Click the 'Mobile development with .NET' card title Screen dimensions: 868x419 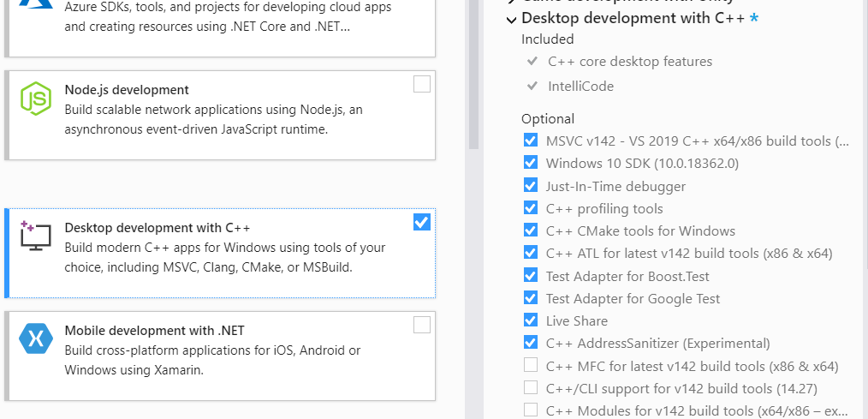pos(154,331)
